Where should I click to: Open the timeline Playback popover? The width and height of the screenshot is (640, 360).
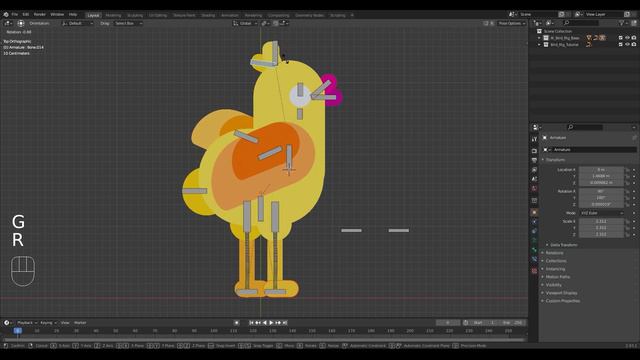[x=27, y=322]
